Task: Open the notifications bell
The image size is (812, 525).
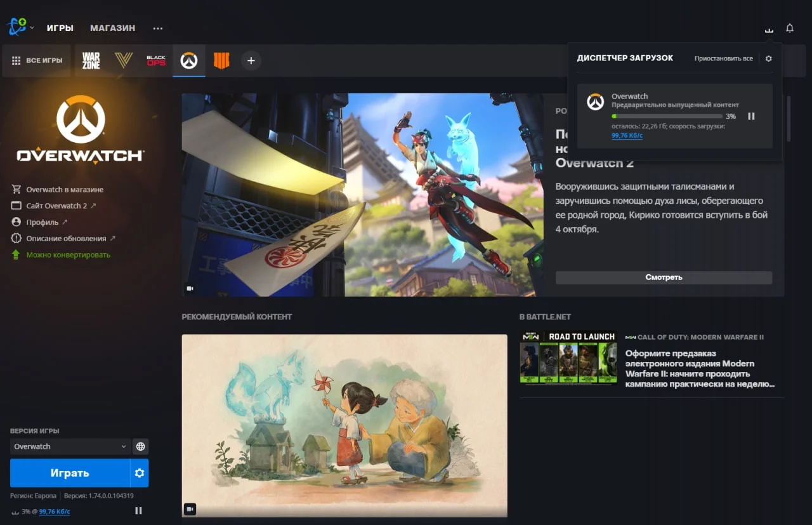Action: (x=790, y=28)
